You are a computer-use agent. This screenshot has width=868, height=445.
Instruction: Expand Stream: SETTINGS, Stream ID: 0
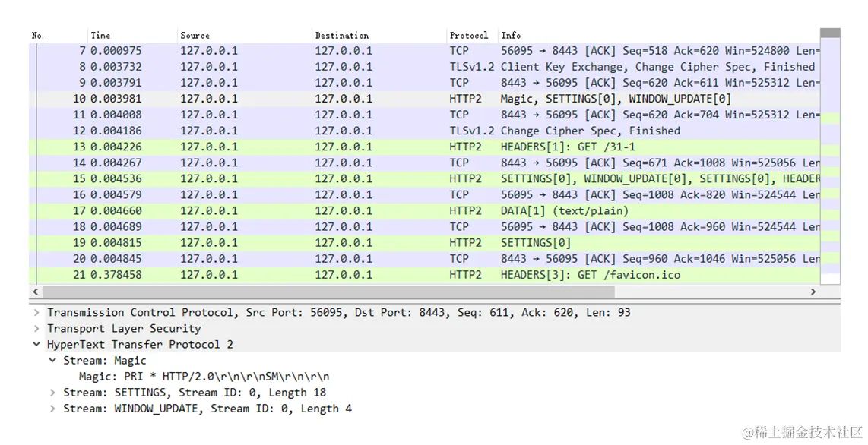[x=52, y=393]
